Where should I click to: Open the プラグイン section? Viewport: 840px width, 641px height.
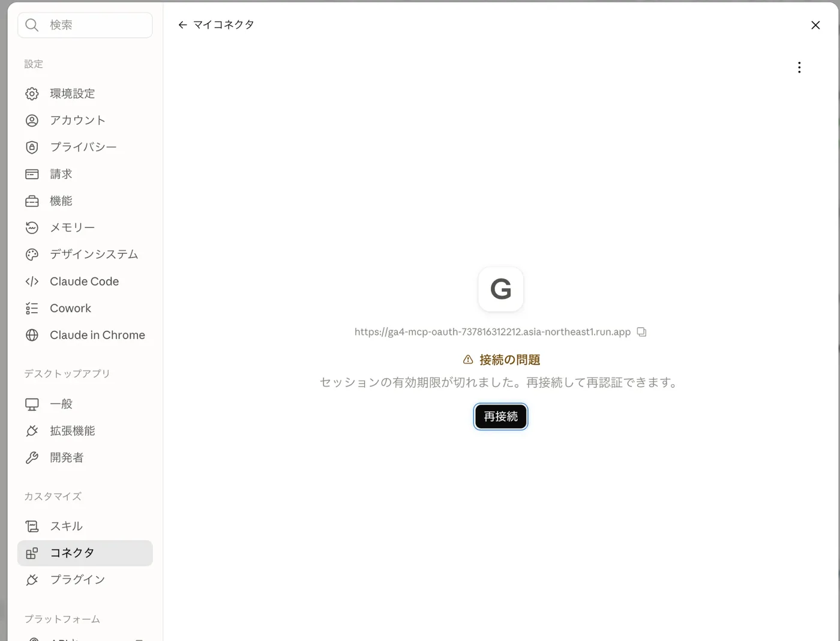pos(85,580)
